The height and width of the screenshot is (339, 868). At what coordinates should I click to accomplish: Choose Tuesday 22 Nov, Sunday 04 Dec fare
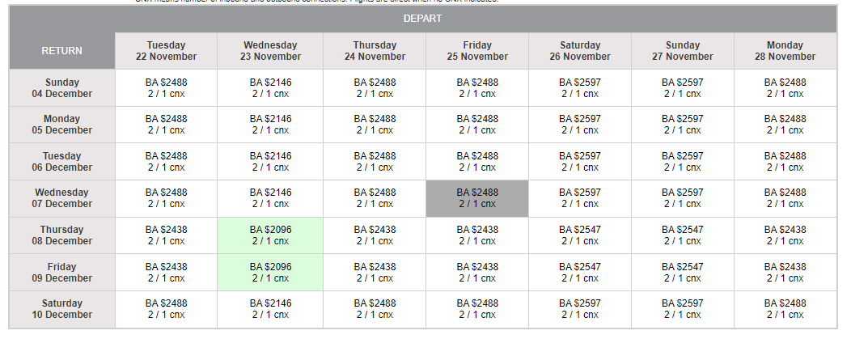click(x=167, y=88)
